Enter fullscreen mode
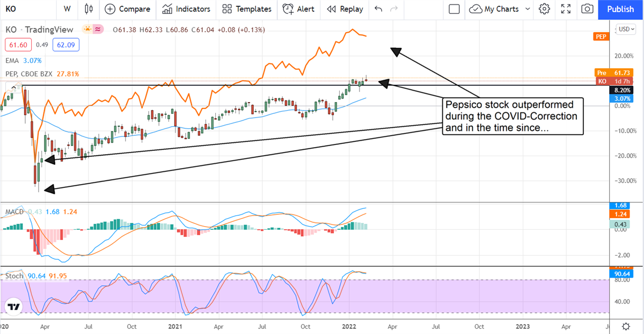644x334 pixels. [566, 9]
